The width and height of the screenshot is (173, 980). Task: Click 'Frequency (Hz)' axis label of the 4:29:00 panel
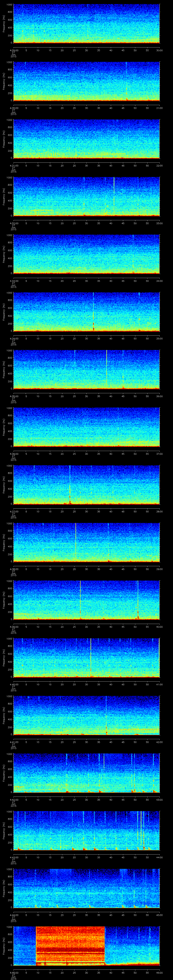click(4, 24)
